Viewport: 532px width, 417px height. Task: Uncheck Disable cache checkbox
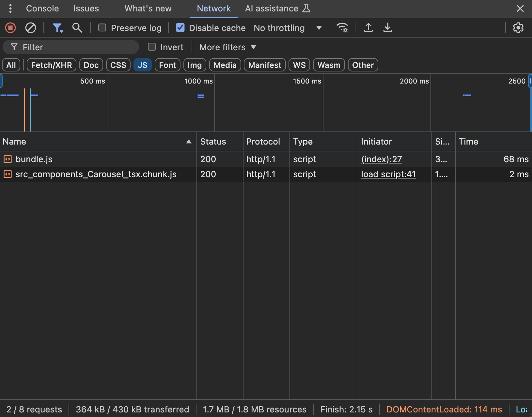tap(180, 28)
